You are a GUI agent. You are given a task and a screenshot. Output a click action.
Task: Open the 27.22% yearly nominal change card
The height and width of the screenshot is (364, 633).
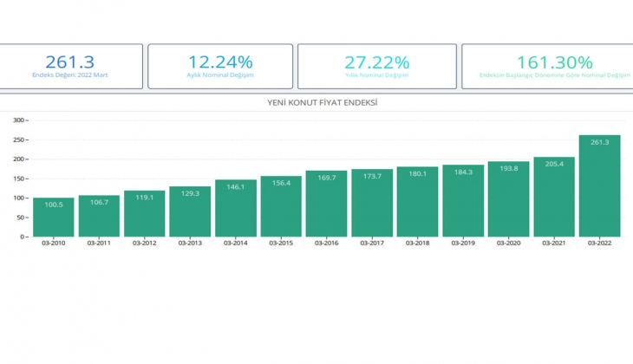click(375, 67)
